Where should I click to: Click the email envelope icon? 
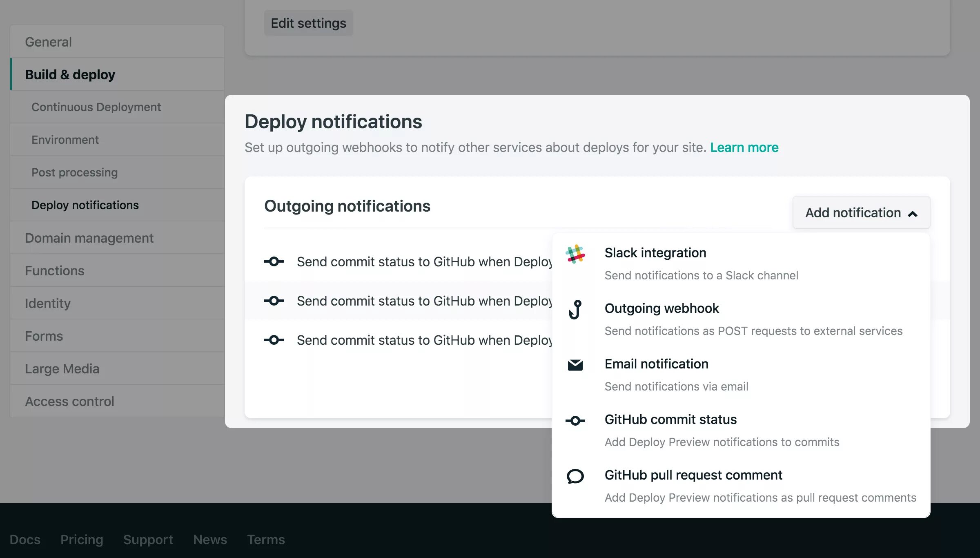[x=575, y=365]
